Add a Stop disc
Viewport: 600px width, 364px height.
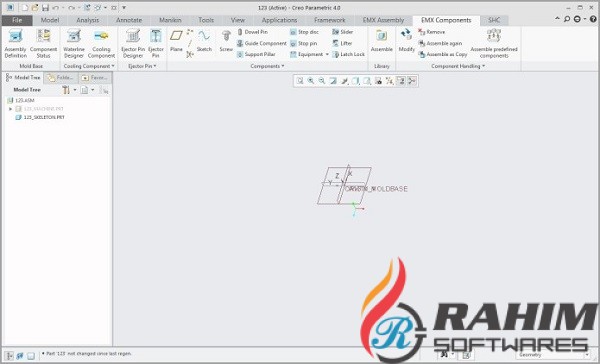[x=304, y=32]
